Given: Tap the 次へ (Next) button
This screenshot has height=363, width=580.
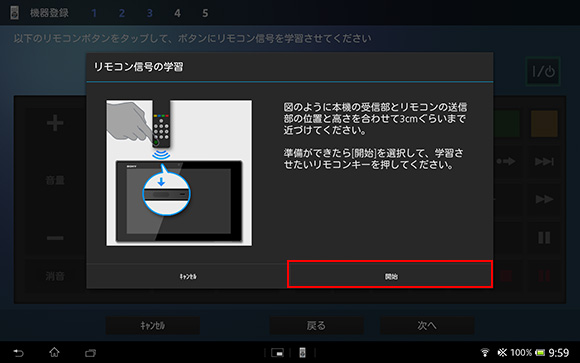Looking at the screenshot, I should click(x=427, y=326).
